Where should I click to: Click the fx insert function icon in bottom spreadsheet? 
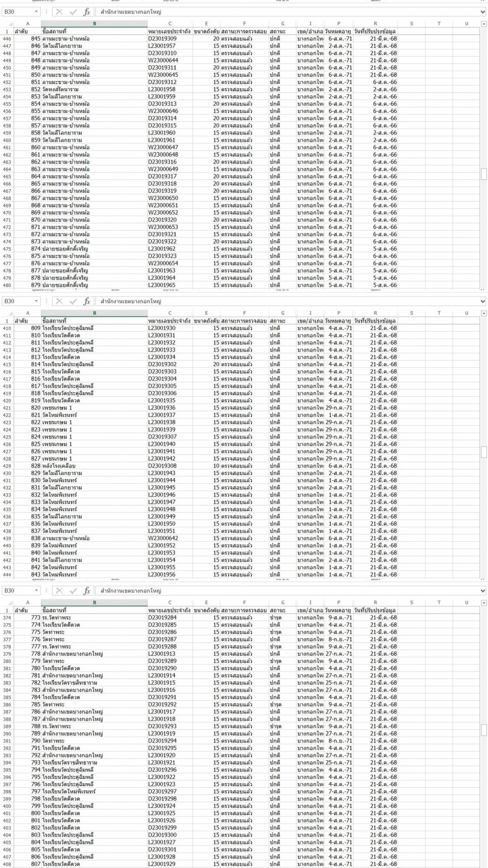87,591
